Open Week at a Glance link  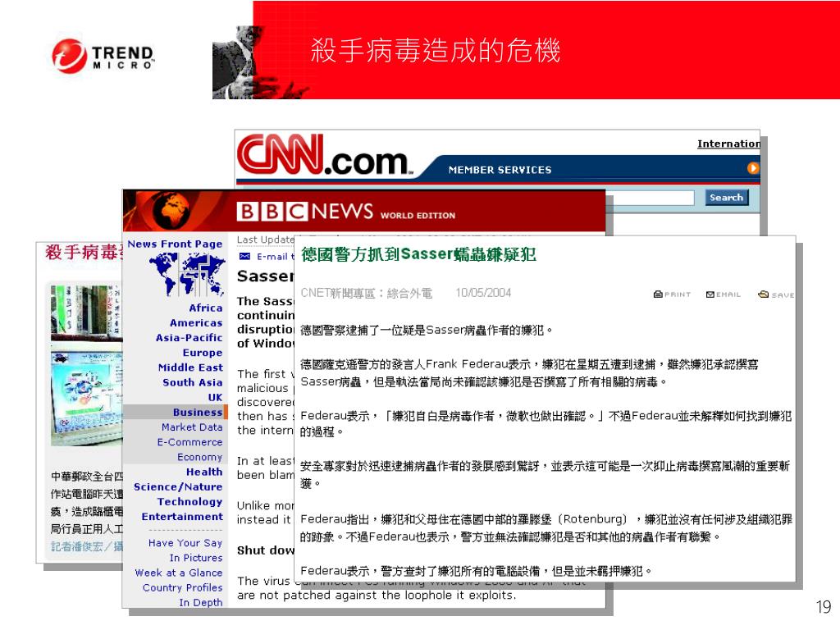tap(178, 573)
